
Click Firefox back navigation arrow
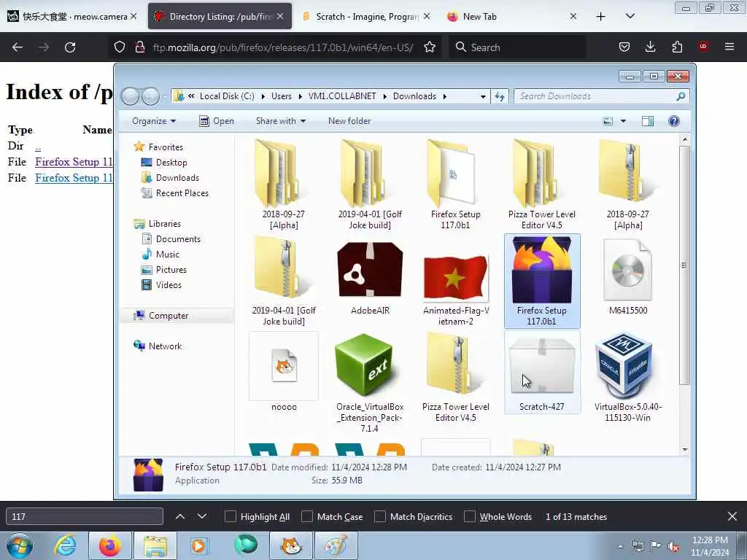coord(18,47)
